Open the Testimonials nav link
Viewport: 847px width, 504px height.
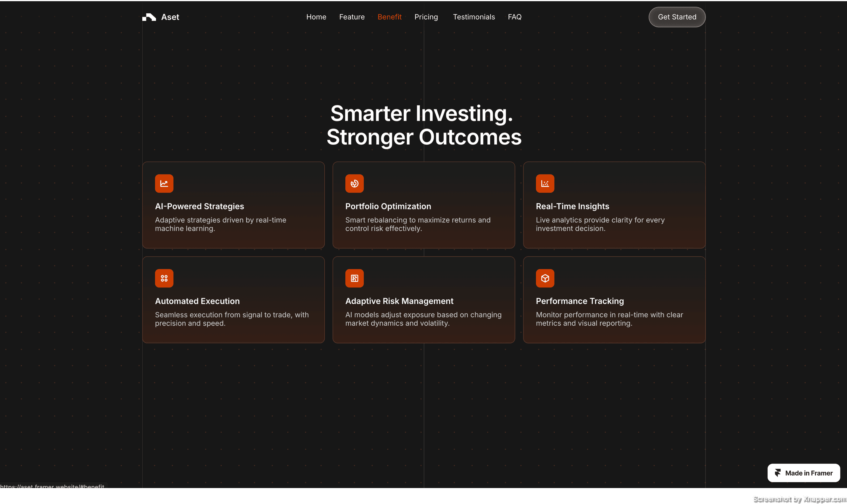click(x=474, y=17)
